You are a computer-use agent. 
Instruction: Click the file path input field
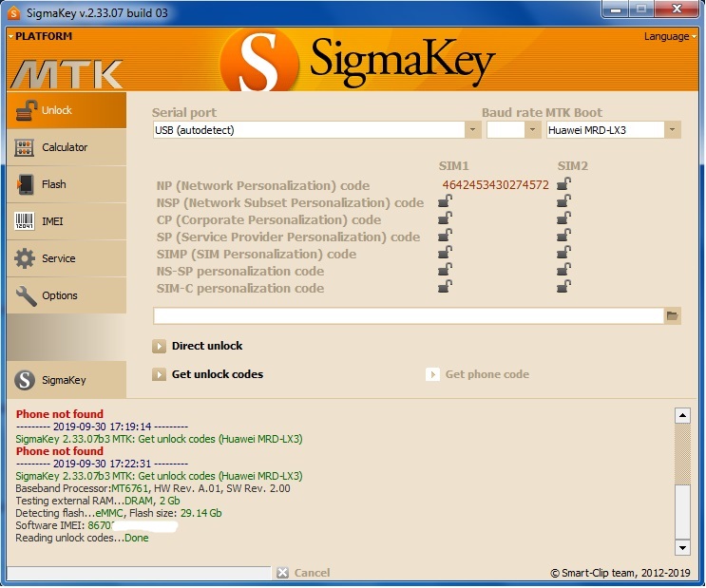(x=409, y=315)
